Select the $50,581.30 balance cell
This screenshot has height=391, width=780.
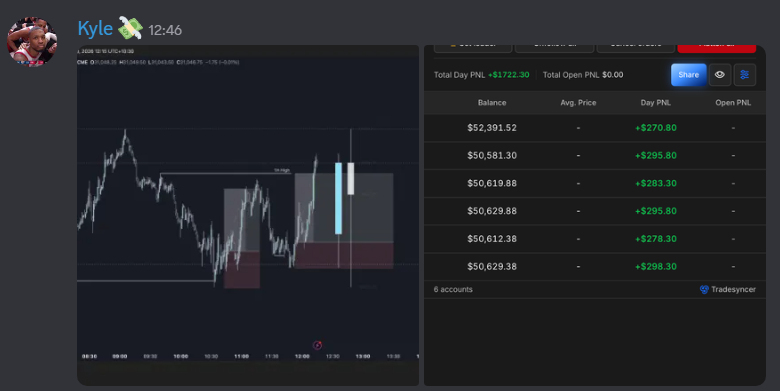tap(492, 156)
